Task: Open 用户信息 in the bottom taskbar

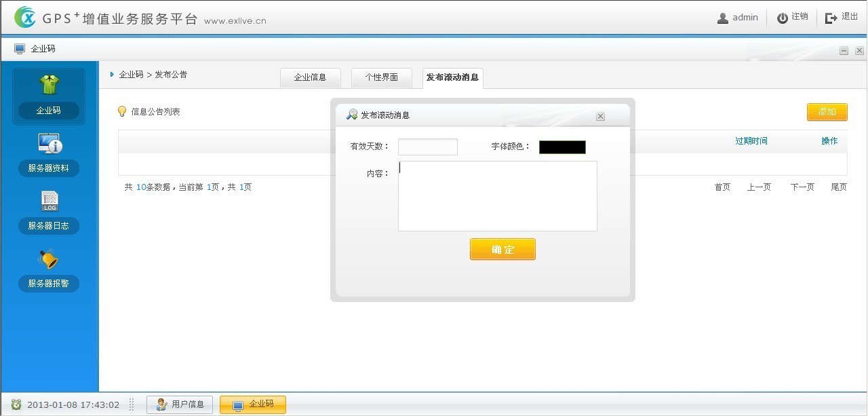Action: pyautogui.click(x=180, y=404)
